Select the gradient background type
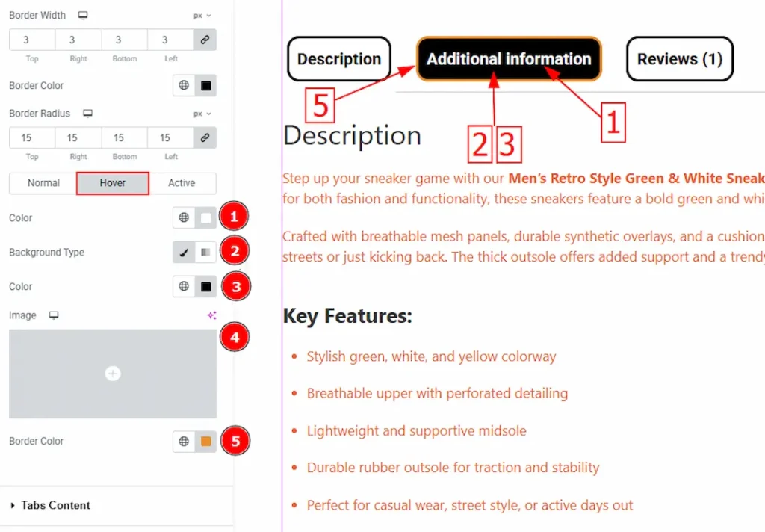The height and width of the screenshot is (532, 765). click(205, 253)
